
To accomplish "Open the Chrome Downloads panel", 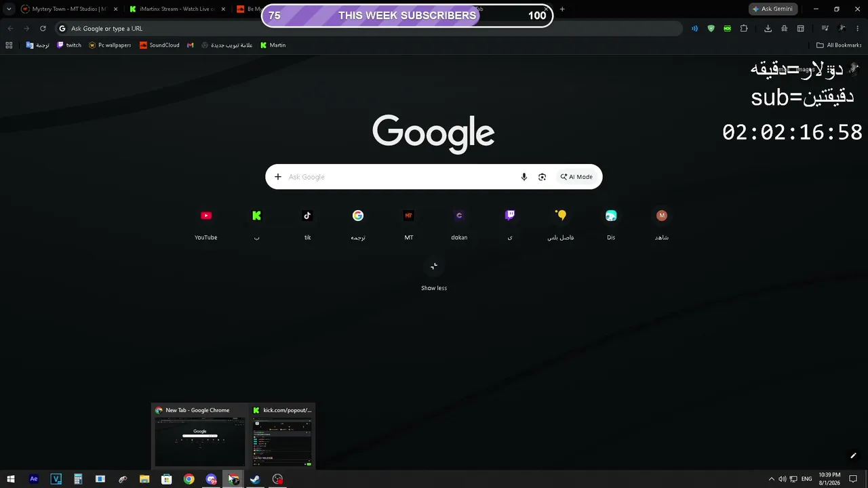I will coord(768,28).
